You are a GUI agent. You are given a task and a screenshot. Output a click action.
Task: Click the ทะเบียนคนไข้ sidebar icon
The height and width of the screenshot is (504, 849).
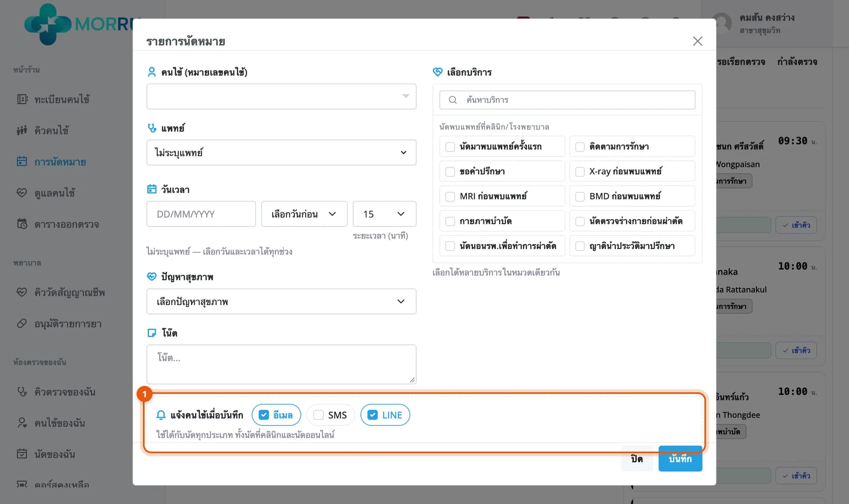point(22,99)
